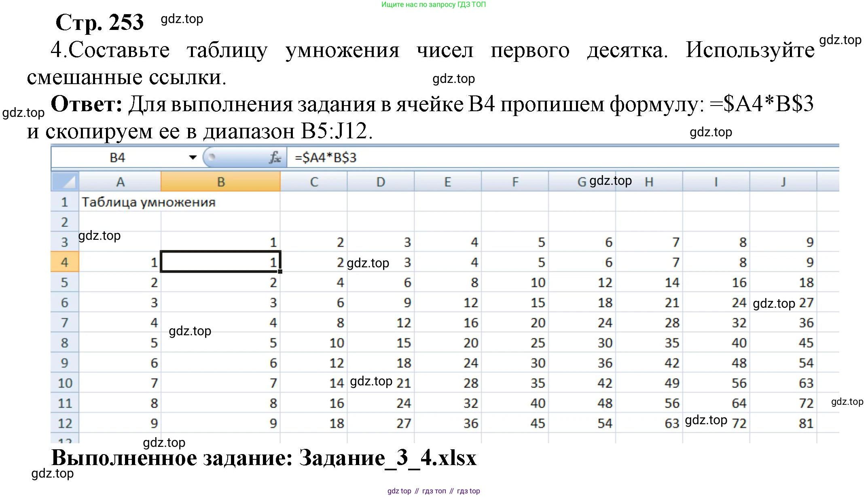Screen dimensions: 868x497
Task: Click cell I7 with value 32
Action: pos(716,323)
